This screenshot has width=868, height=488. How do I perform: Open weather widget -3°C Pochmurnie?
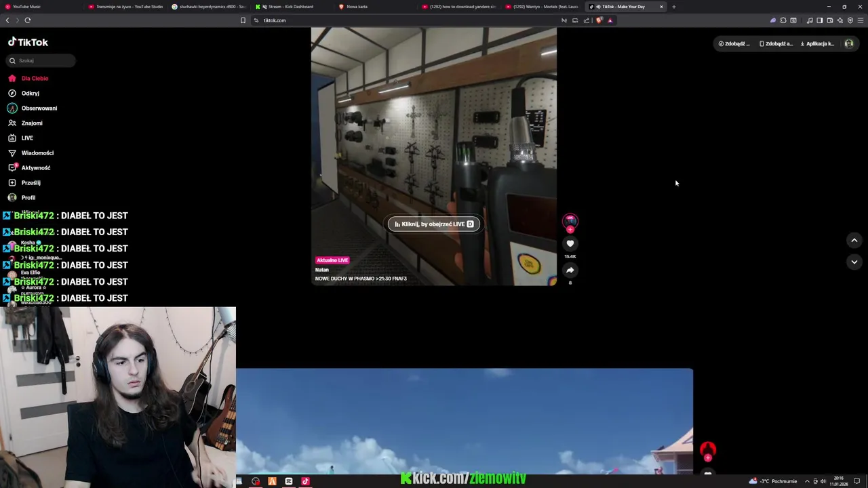(x=773, y=481)
